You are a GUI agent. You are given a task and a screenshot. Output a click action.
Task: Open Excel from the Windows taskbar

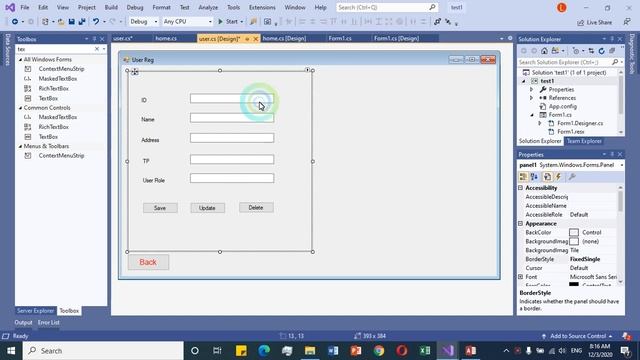point(425,351)
